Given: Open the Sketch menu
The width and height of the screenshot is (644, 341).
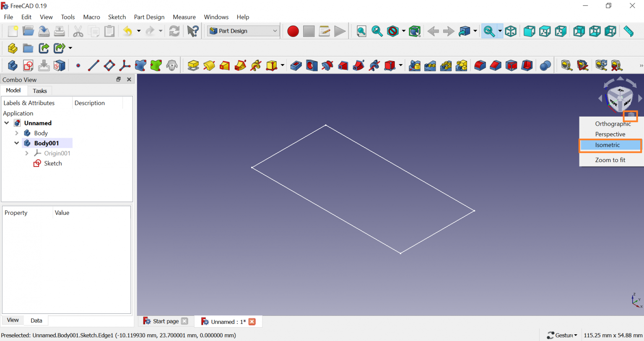Looking at the screenshot, I should pyautogui.click(x=117, y=17).
